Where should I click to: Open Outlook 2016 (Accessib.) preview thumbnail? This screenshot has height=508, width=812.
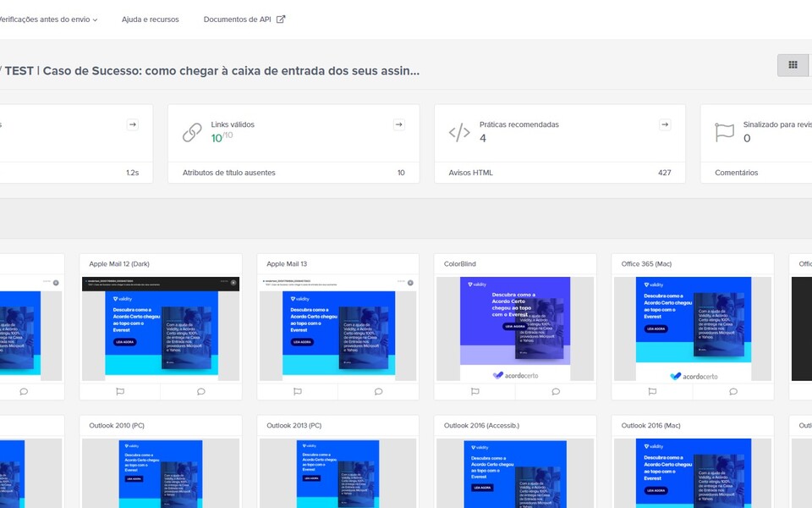[515, 473]
